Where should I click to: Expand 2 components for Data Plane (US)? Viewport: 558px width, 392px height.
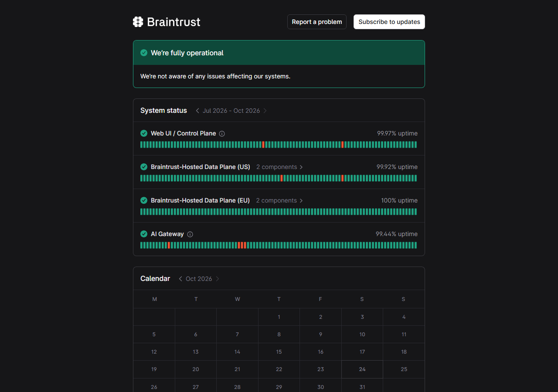(279, 167)
